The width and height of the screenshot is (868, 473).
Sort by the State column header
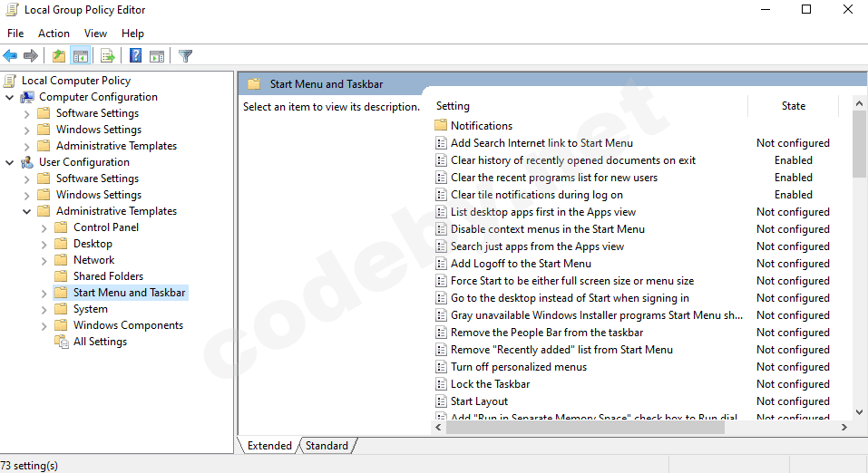coord(794,106)
